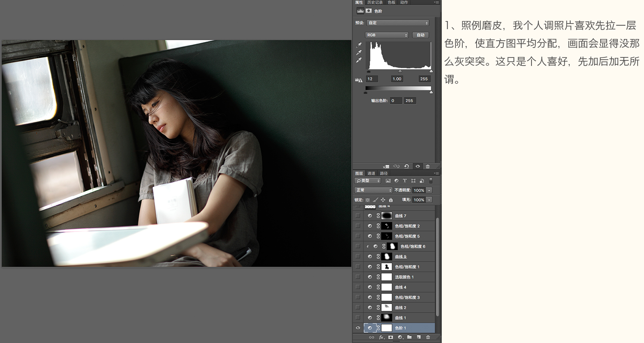
Task: Click the layer mask icon in Properties
Action: pyautogui.click(x=368, y=11)
